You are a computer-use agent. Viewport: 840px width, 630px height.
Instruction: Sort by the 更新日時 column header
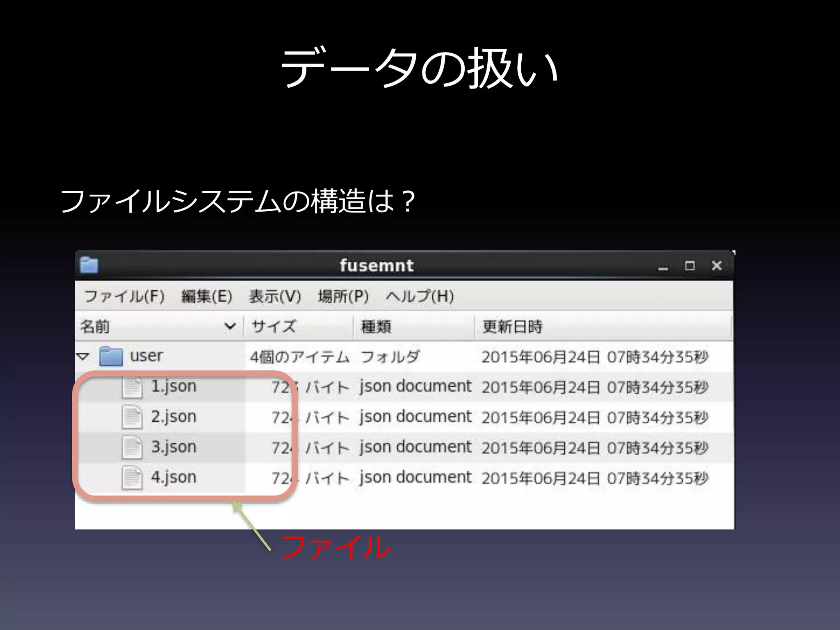click(603, 326)
